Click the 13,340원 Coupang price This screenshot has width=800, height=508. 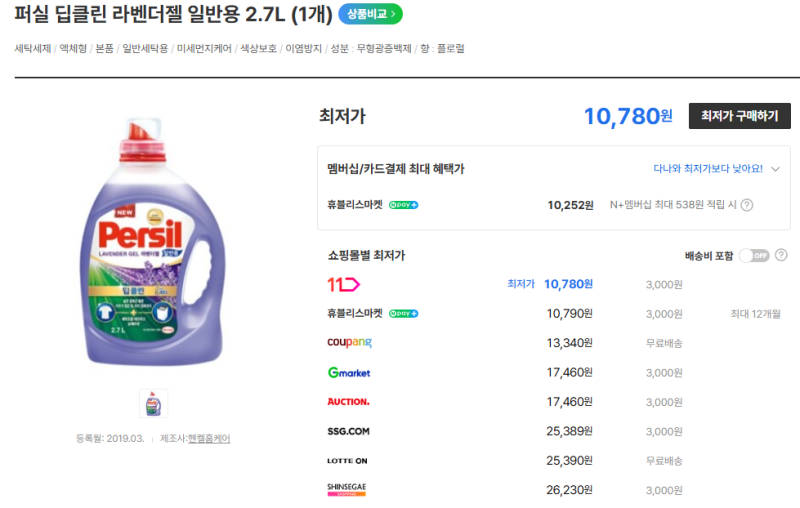(x=569, y=343)
